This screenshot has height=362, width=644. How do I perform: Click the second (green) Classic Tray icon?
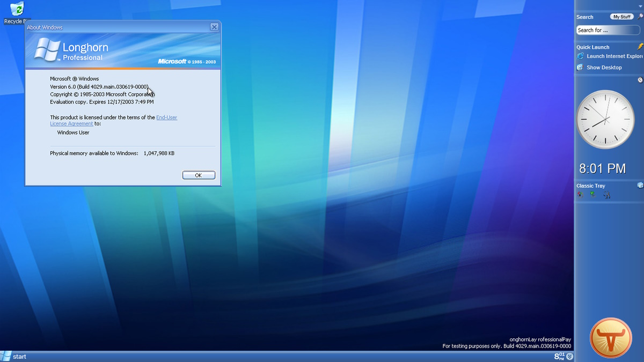tap(593, 195)
